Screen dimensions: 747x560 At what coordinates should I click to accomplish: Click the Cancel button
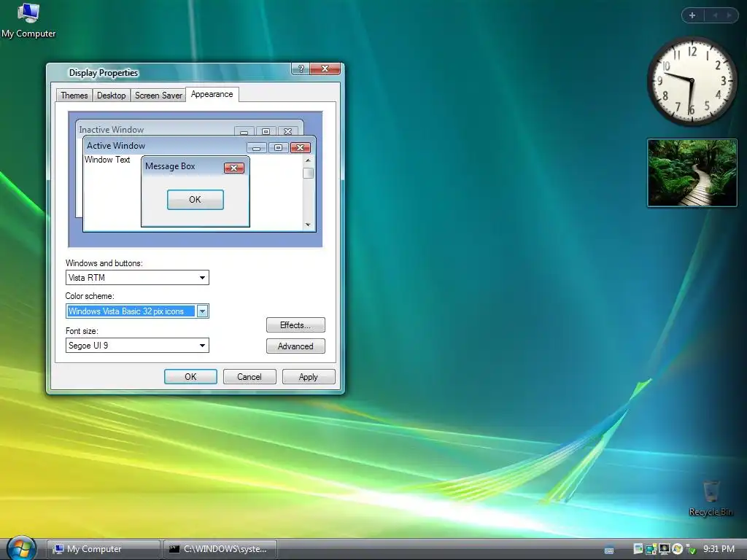tap(249, 377)
